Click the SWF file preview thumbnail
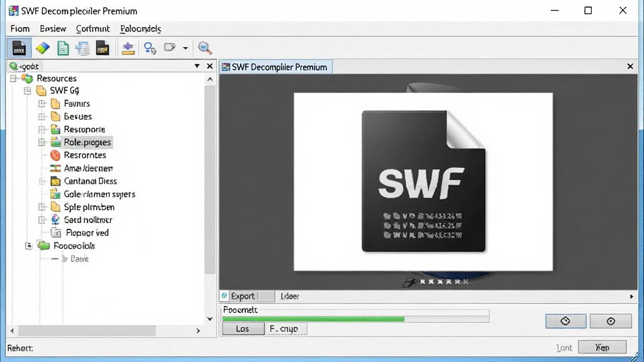This screenshot has width=644, height=362. tap(423, 182)
